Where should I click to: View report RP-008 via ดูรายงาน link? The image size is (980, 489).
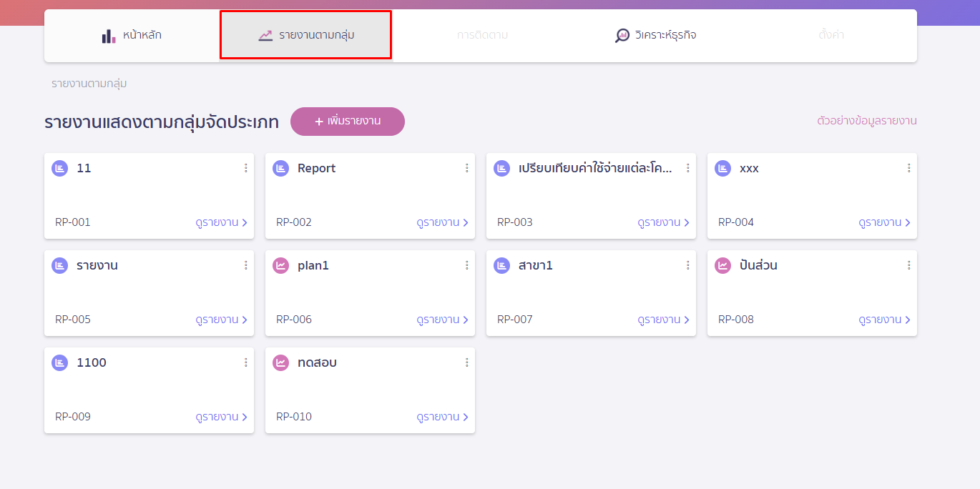click(884, 320)
